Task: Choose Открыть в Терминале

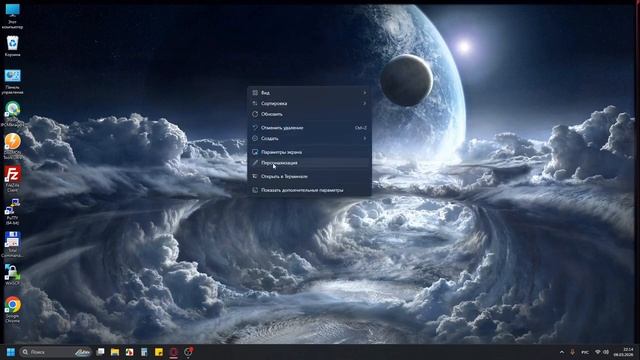Action: (309, 176)
